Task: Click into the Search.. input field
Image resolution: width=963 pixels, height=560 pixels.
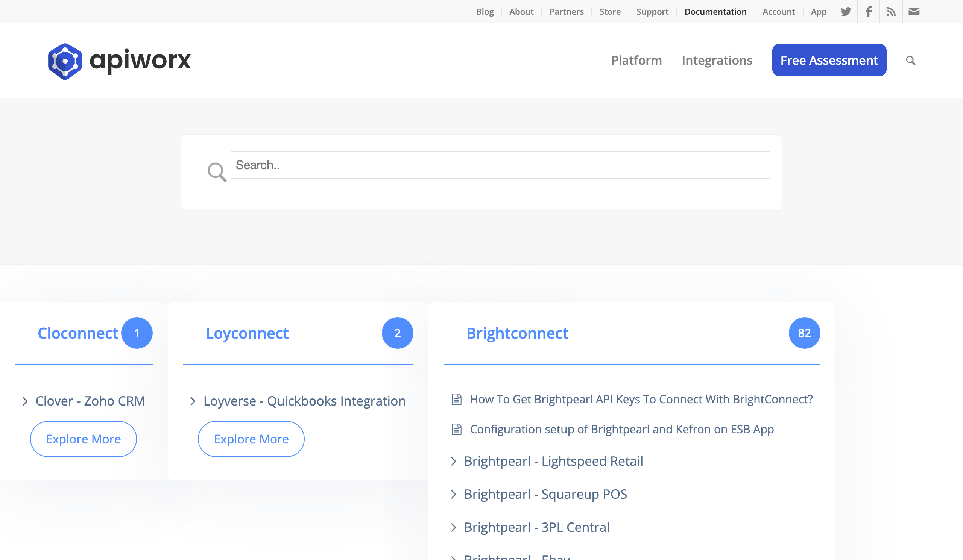Action: [500, 165]
